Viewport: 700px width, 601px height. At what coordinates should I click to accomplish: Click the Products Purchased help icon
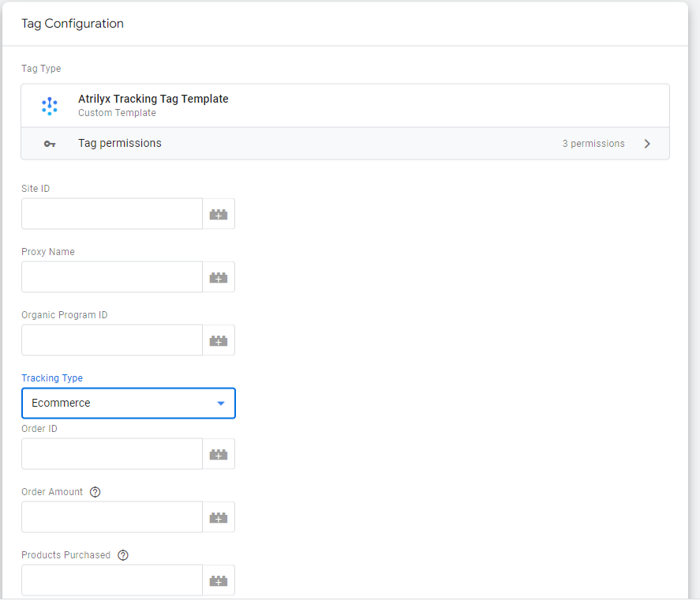point(123,555)
